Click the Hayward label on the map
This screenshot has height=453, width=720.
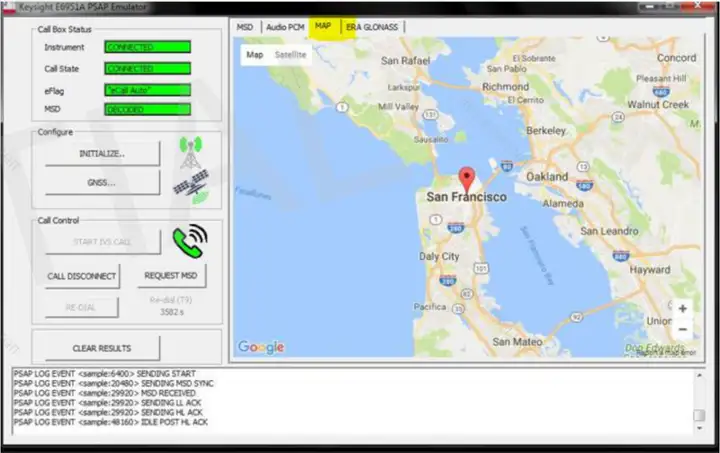[x=650, y=270]
